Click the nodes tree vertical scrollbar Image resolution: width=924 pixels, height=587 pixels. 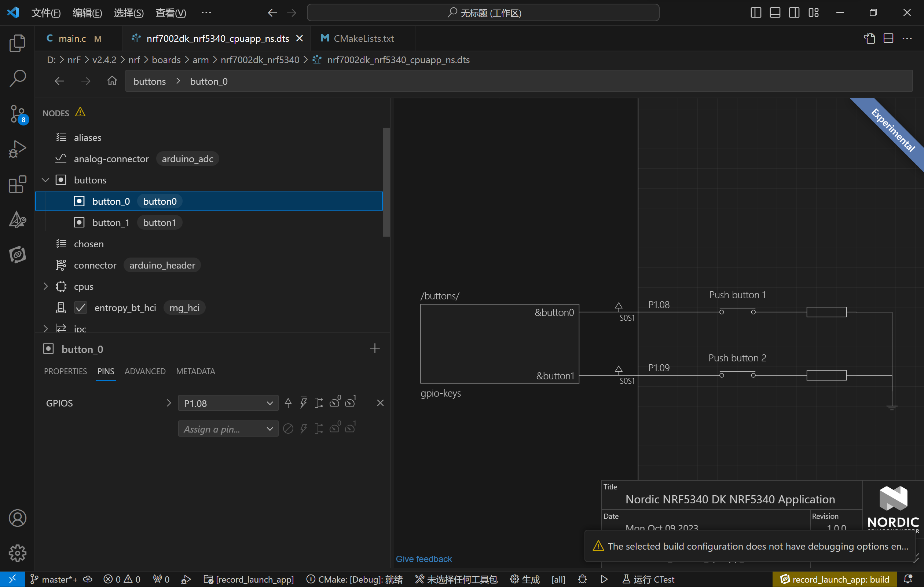[x=386, y=182]
